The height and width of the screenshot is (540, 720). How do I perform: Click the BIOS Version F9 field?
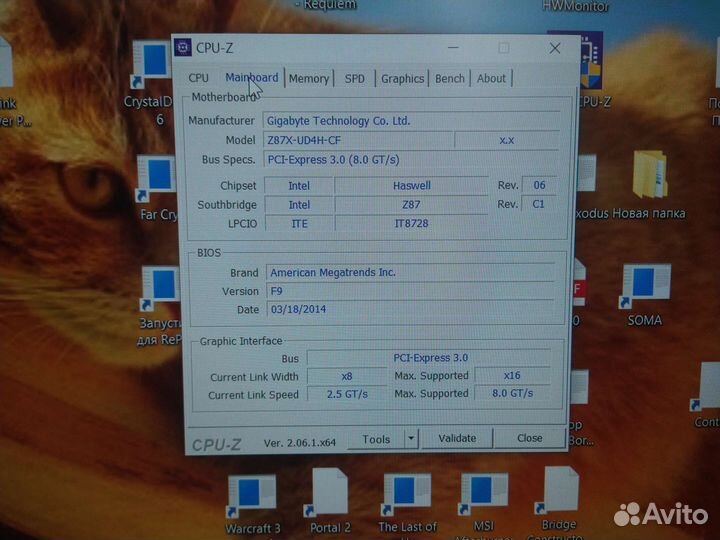(x=411, y=291)
